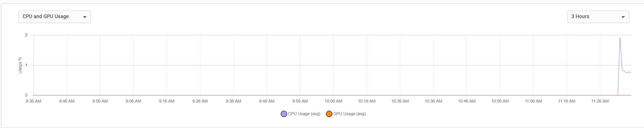This screenshot has height=128, width=644.
Task: Click the GPU Usage (avg) legend label
Action: coord(349,114)
